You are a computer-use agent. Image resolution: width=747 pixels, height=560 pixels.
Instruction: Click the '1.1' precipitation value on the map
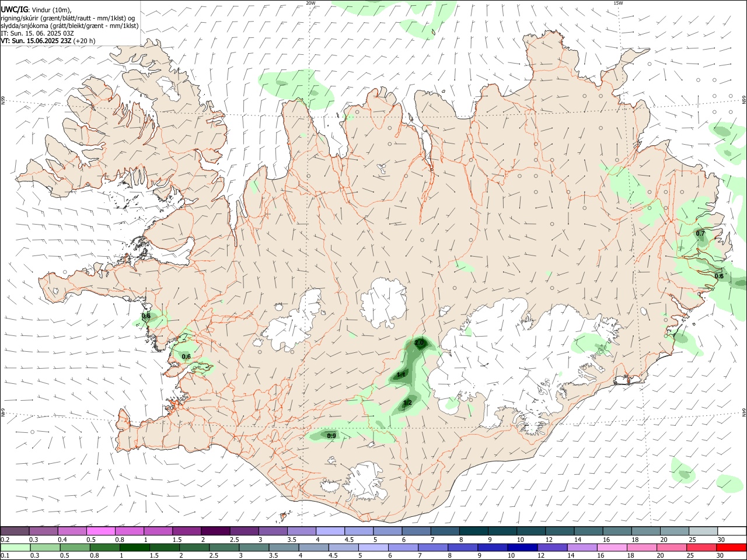(401, 374)
